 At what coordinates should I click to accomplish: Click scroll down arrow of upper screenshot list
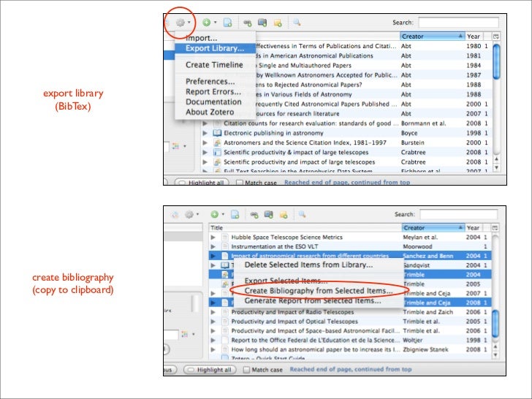[496, 167]
